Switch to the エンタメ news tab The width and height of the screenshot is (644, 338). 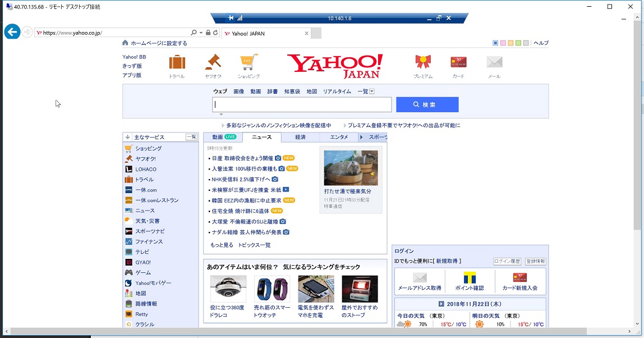click(x=339, y=137)
